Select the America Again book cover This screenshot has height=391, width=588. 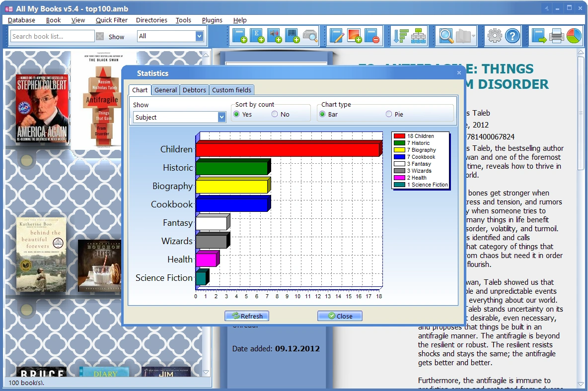[x=42, y=109]
